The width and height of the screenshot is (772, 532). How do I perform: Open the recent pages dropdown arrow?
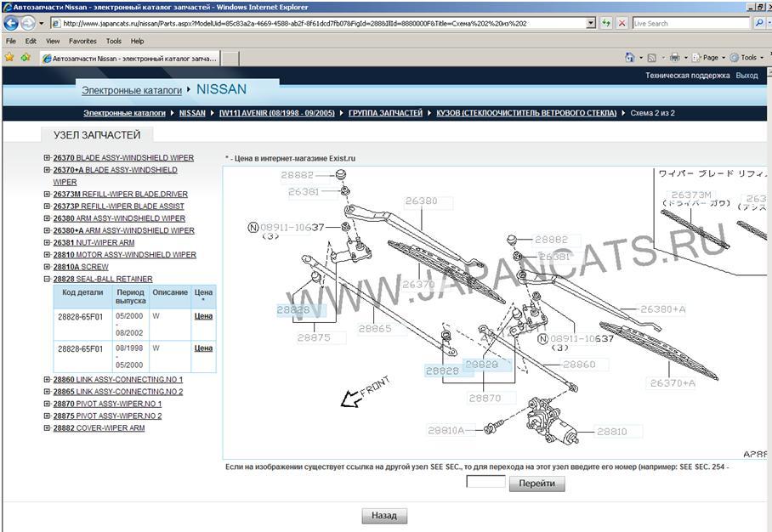[42, 23]
